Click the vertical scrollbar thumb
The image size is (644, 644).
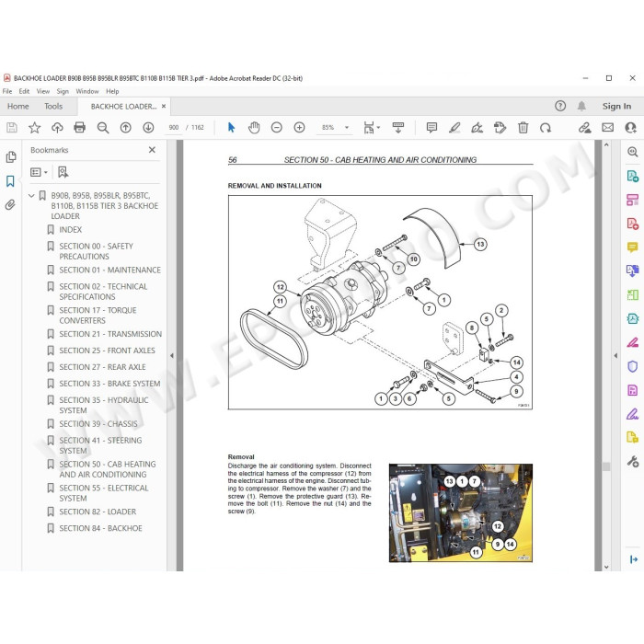[606, 466]
